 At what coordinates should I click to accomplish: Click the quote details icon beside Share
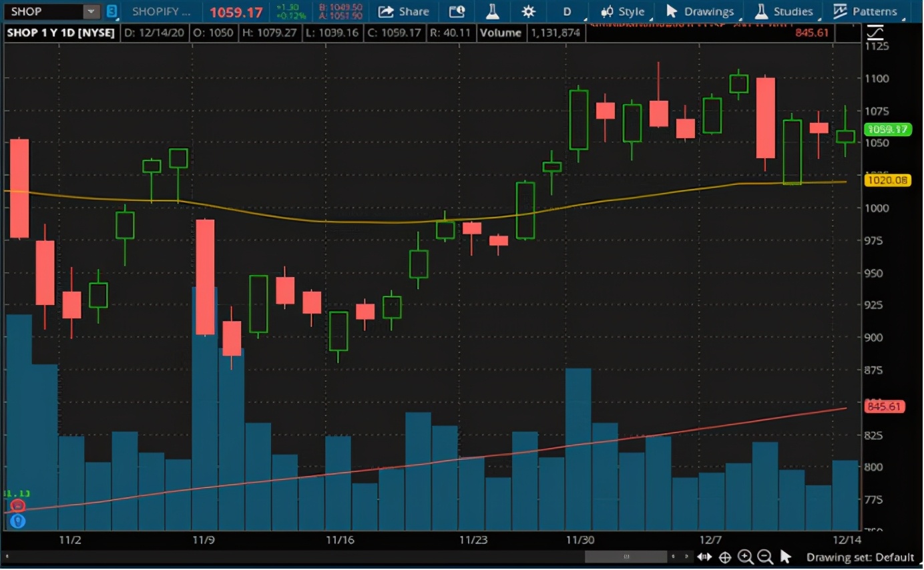[x=457, y=11]
